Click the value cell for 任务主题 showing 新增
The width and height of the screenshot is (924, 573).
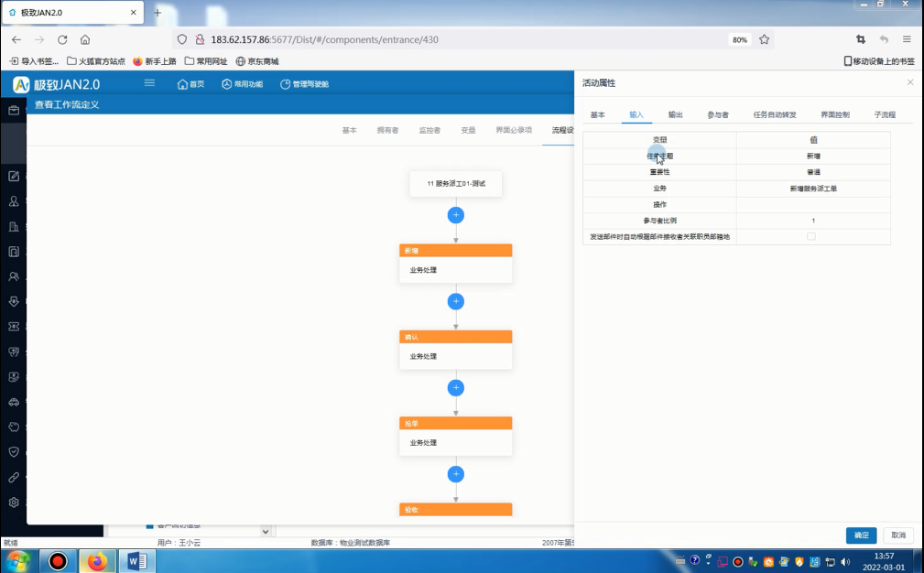[813, 156]
